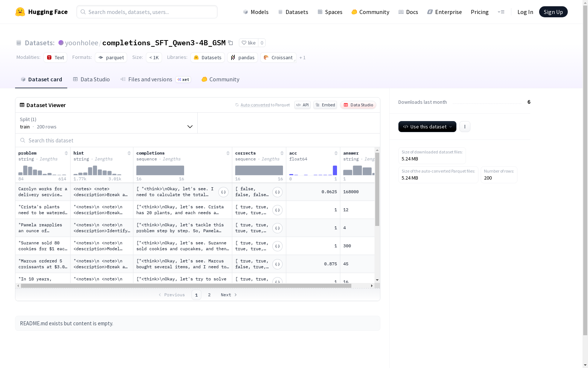The width and height of the screenshot is (588, 368).
Task: Click the Hugging Face brand name
Action: [48, 12]
